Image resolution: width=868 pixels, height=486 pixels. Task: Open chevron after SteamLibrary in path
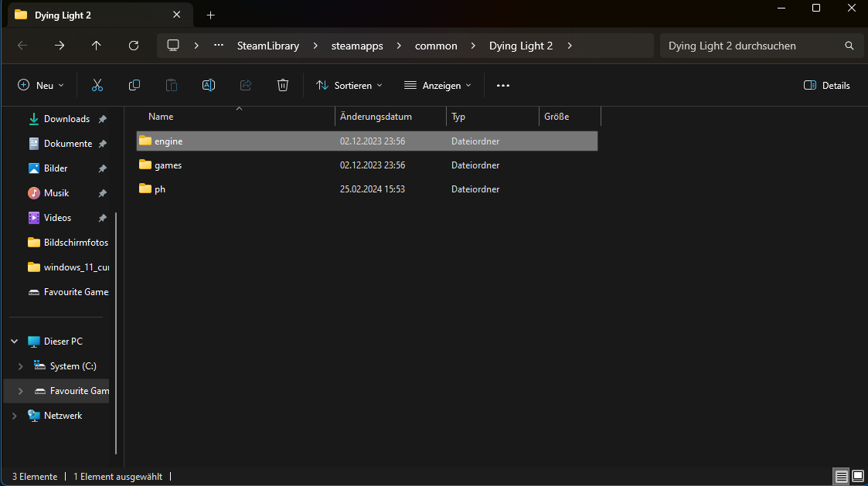tap(315, 46)
